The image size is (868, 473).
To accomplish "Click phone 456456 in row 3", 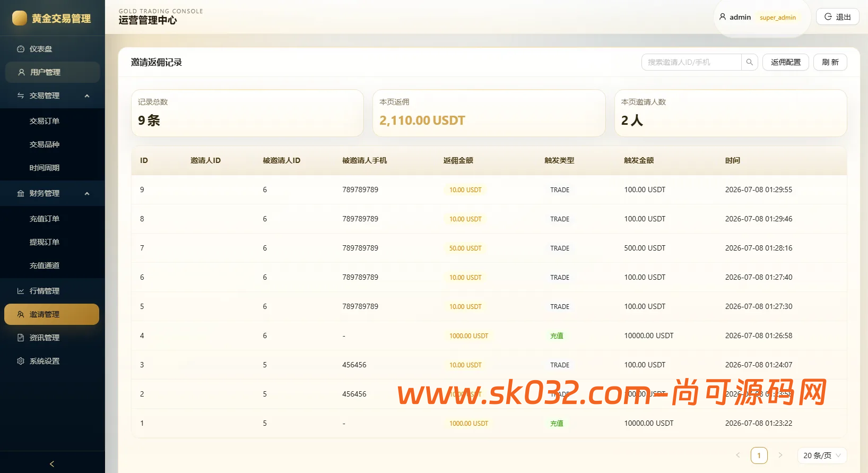I will 354,365.
